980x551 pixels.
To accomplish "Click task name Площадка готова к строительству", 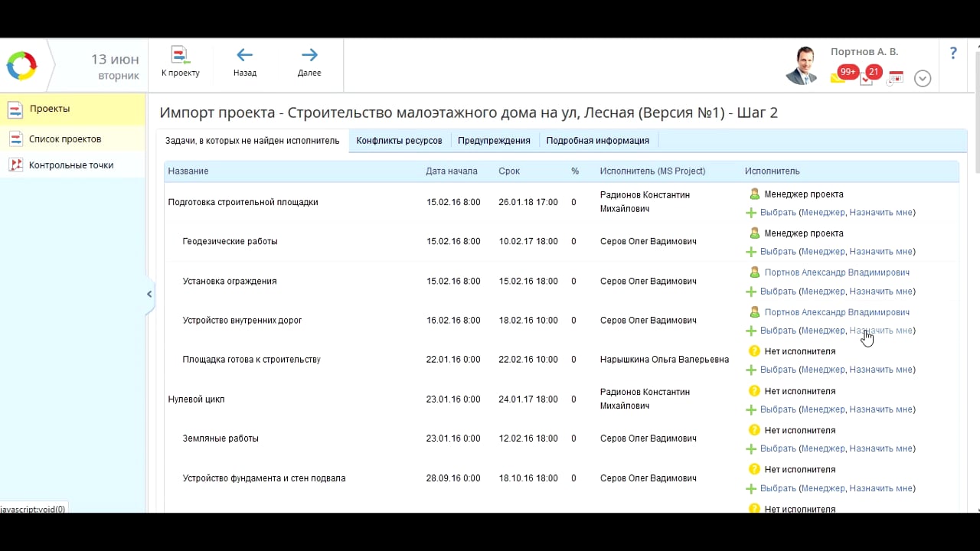I will [251, 360].
